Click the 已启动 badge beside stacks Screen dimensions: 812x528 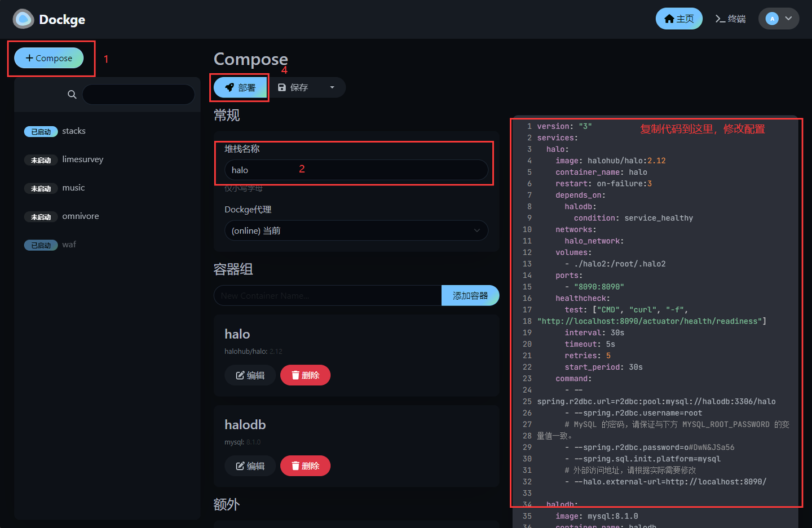(x=41, y=132)
